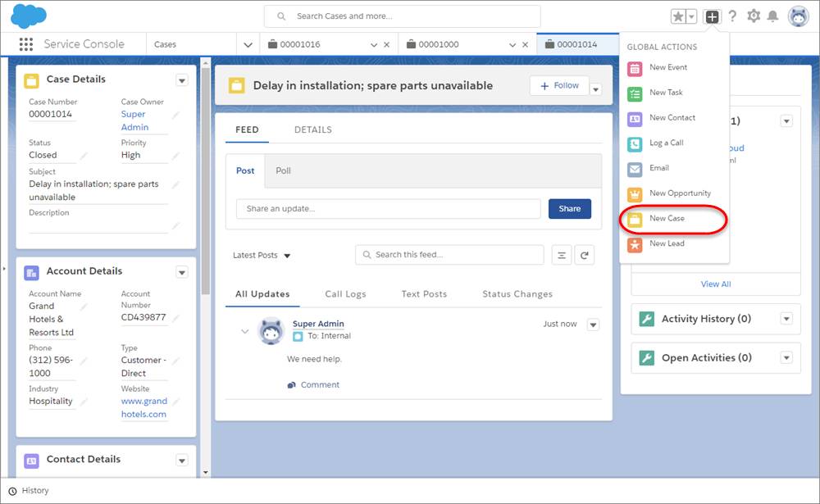The height and width of the screenshot is (504, 820).
Task: Edit the Priority field pencil icon
Action: pyautogui.click(x=175, y=156)
